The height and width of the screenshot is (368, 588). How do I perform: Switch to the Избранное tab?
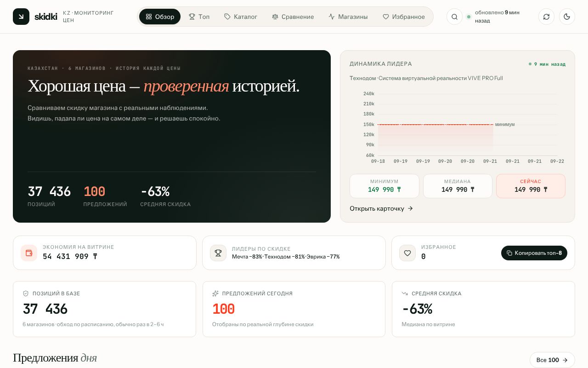(x=404, y=17)
